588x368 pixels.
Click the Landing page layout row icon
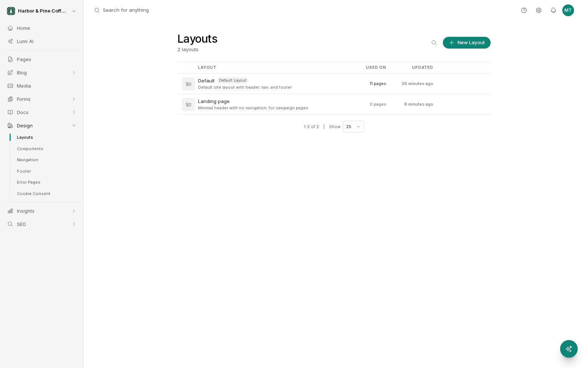189,105
